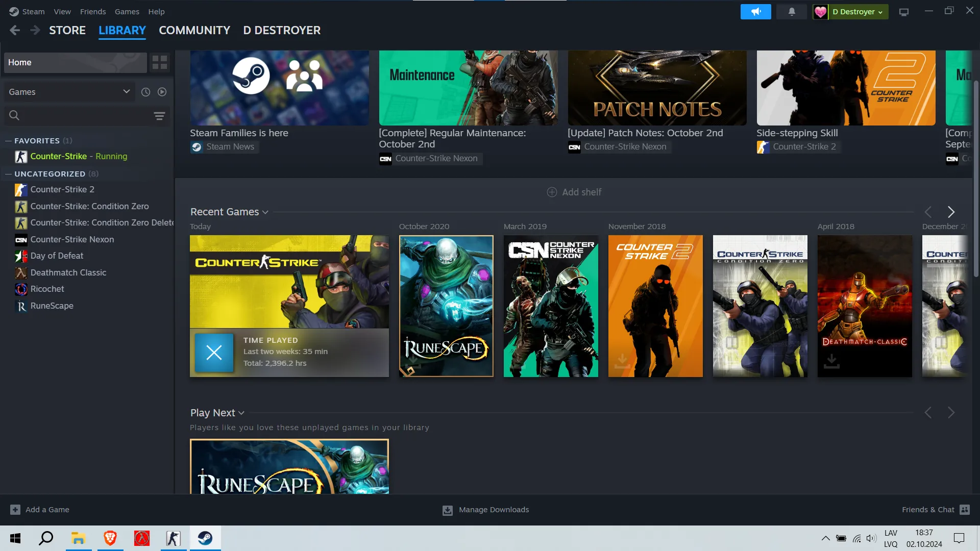Image resolution: width=980 pixels, height=551 pixels.
Task: Toggle ready-to-play filter icon
Action: pos(162,92)
